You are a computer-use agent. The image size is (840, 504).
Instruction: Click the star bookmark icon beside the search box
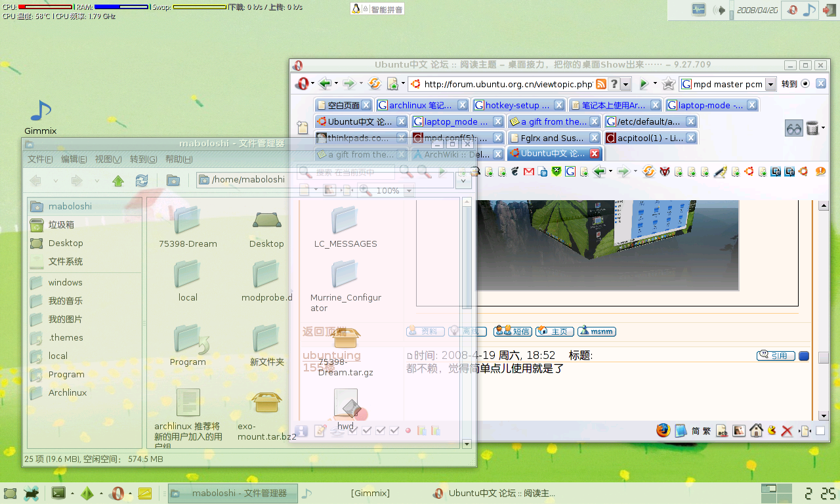pos(669,84)
